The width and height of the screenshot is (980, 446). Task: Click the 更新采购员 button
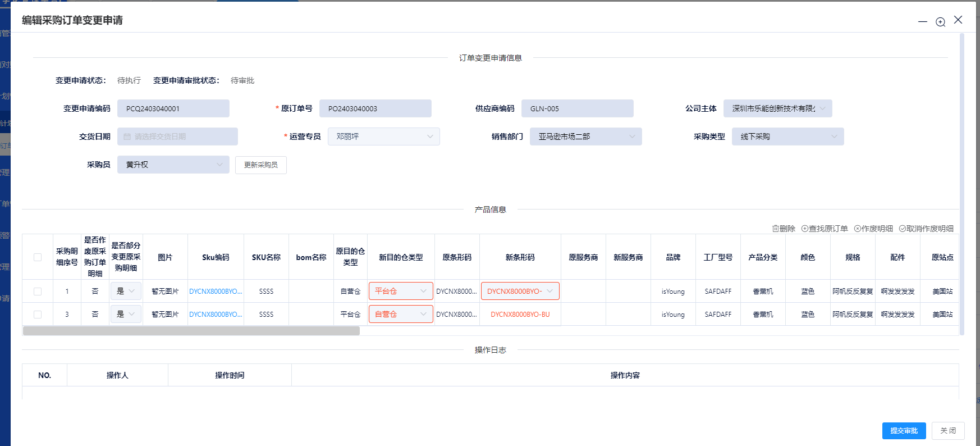[261, 165]
